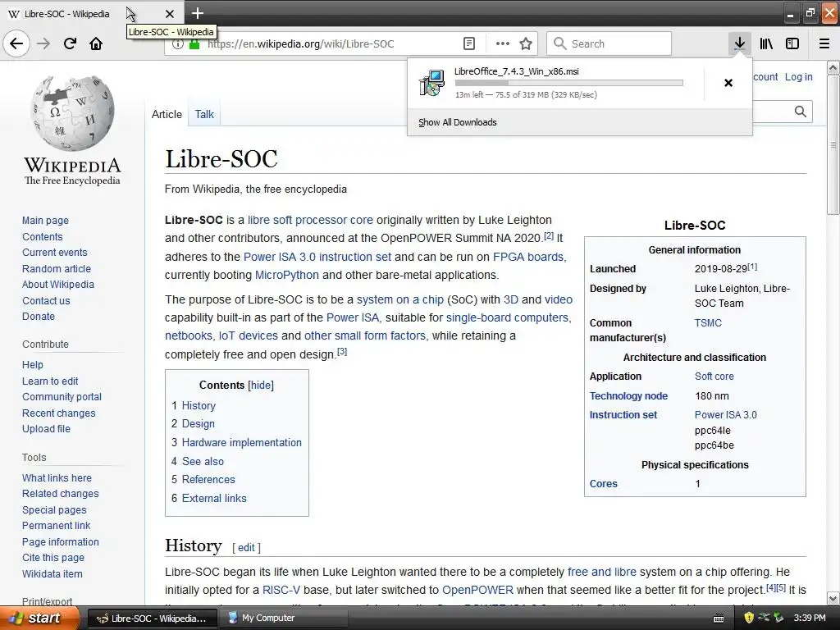Jump to References in contents
The height and width of the screenshot is (630, 840).
tap(208, 479)
